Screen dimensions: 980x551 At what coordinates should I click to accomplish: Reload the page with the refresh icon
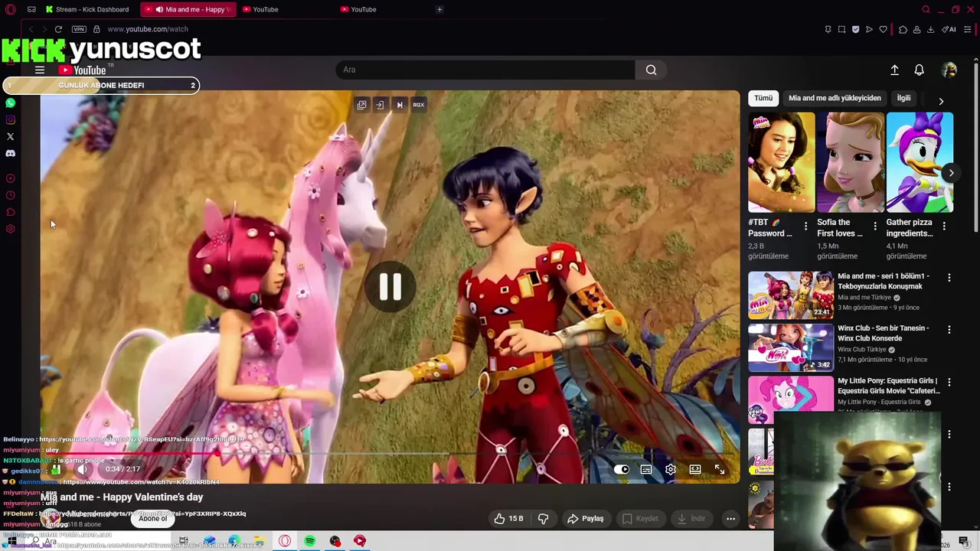(x=58, y=29)
